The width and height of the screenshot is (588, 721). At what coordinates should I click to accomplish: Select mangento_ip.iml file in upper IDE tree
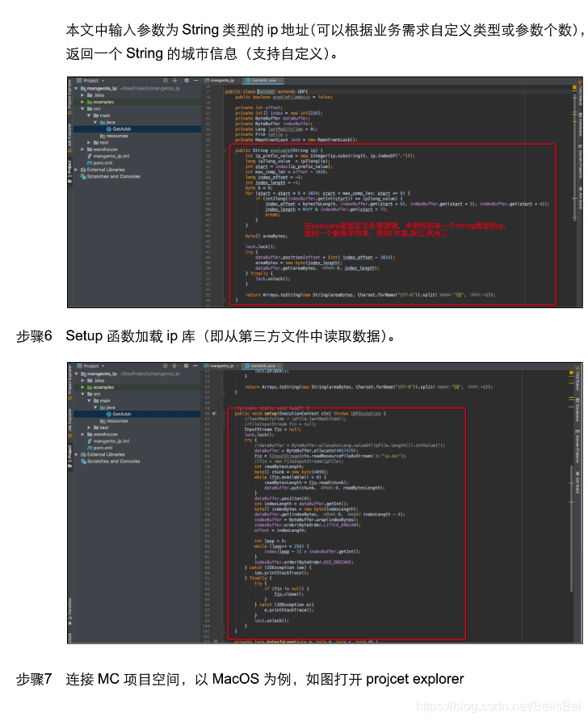[x=108, y=156]
